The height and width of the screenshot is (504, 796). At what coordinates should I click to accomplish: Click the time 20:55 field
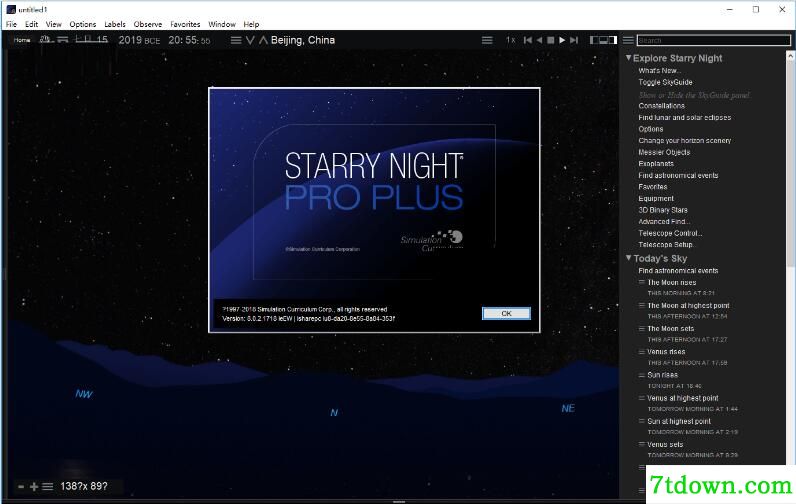(x=189, y=40)
